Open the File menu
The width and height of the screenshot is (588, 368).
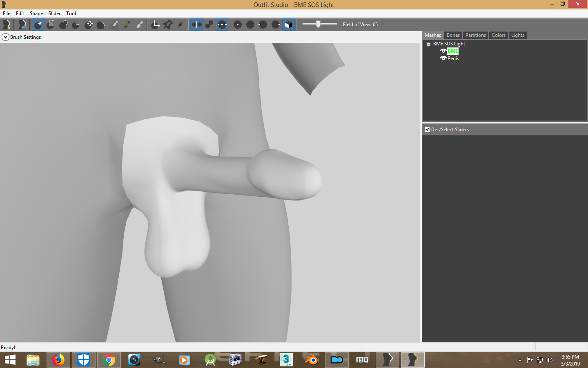click(7, 13)
